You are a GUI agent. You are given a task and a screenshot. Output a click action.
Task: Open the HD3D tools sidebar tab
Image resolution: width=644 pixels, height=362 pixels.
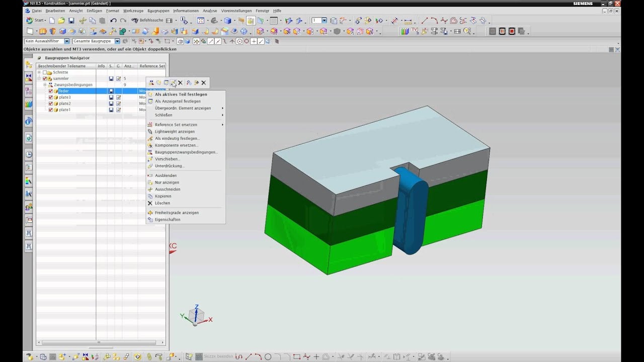click(x=29, y=121)
